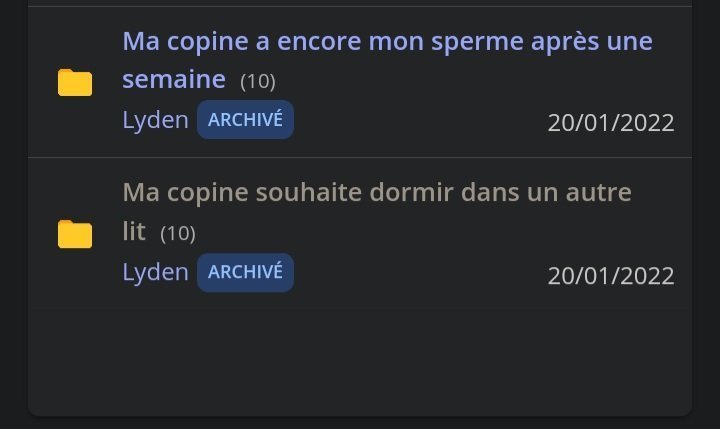Click the ARCHIVÉ badge on the first topic
720x429 pixels.
tap(245, 119)
